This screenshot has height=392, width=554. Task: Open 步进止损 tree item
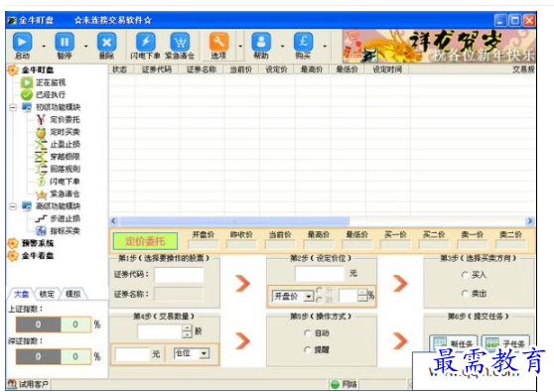point(65,218)
